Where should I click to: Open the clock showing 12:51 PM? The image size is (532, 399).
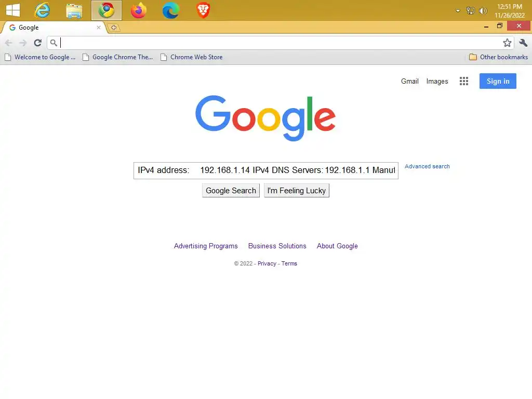[x=509, y=11]
